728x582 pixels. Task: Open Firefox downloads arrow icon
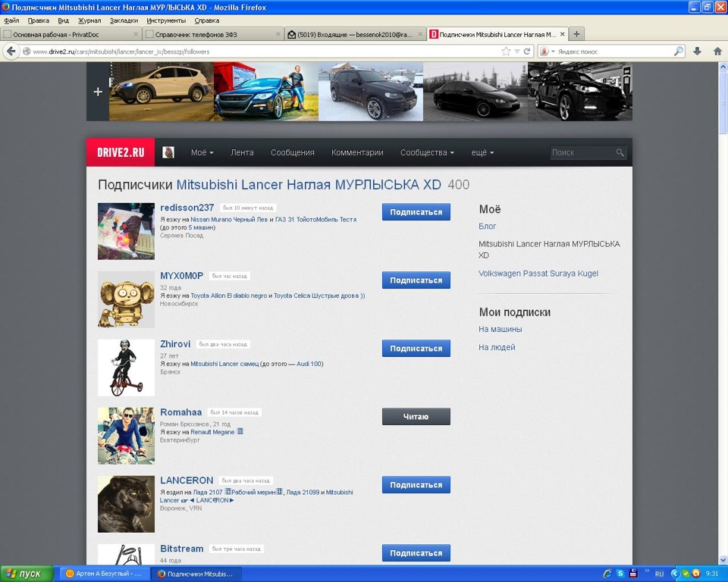coord(697,52)
